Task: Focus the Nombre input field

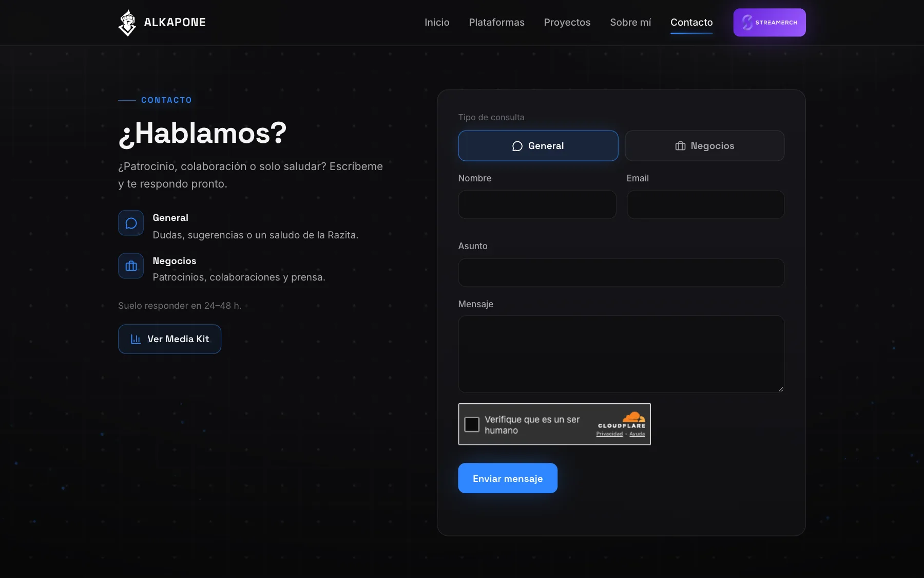Action: pyautogui.click(x=537, y=204)
